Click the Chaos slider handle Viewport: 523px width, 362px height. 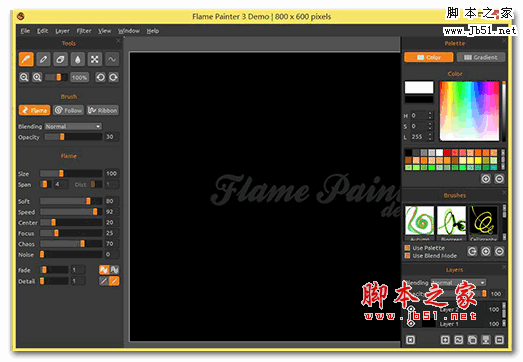coord(82,244)
